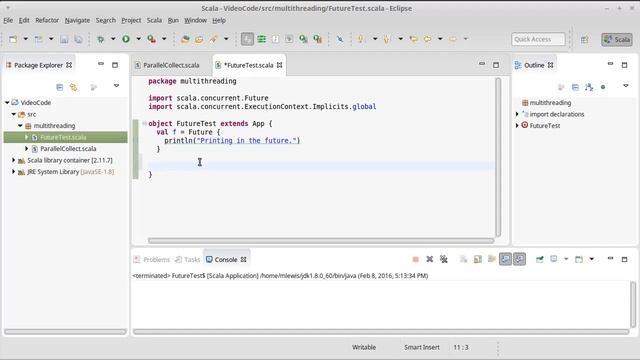The height and width of the screenshot is (360, 640).
Task: Collapse the src folder node
Action: pos(13,114)
